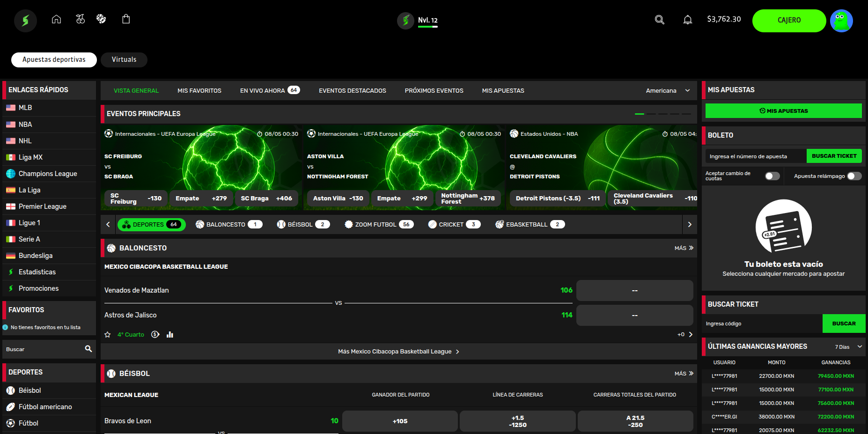Open Eventos Destacados tab

[353, 90]
